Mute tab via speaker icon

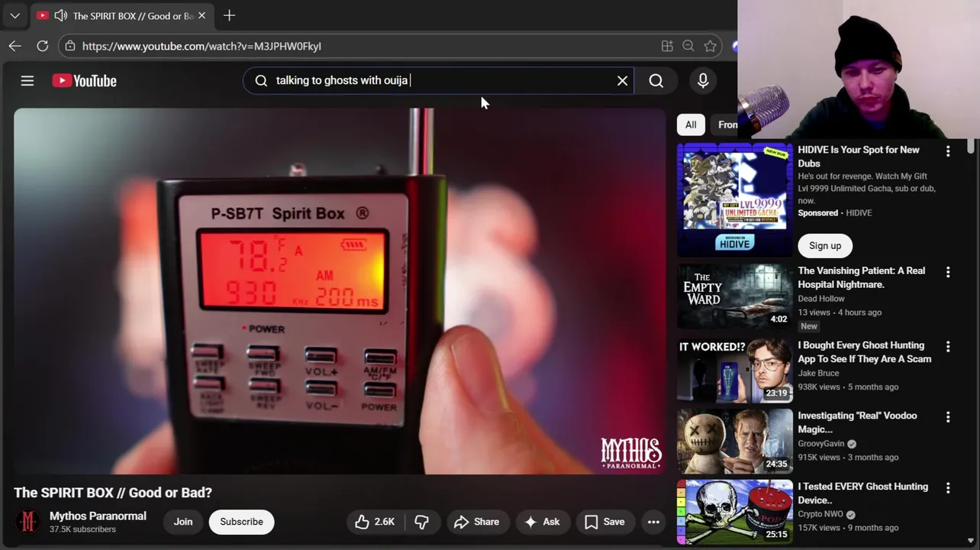60,15
